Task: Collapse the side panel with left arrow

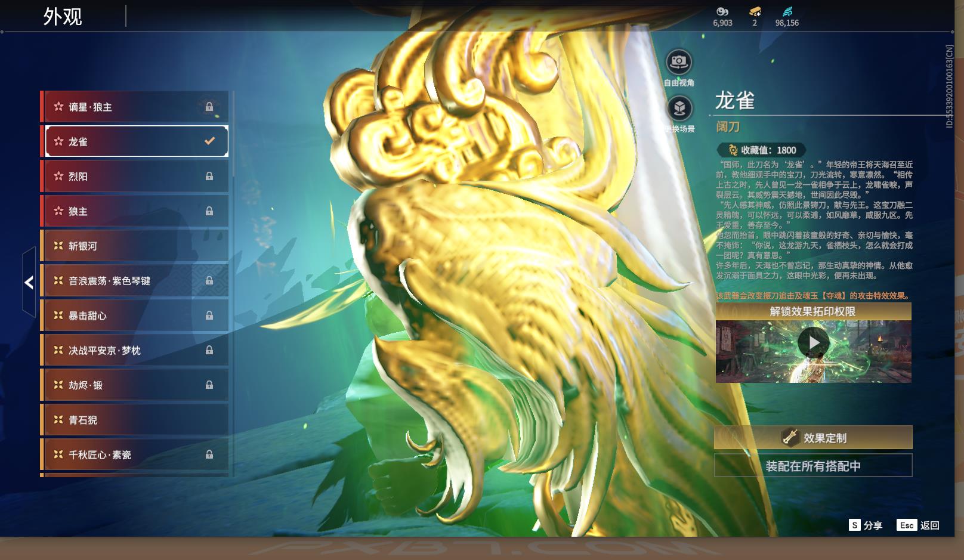Action: (29, 282)
